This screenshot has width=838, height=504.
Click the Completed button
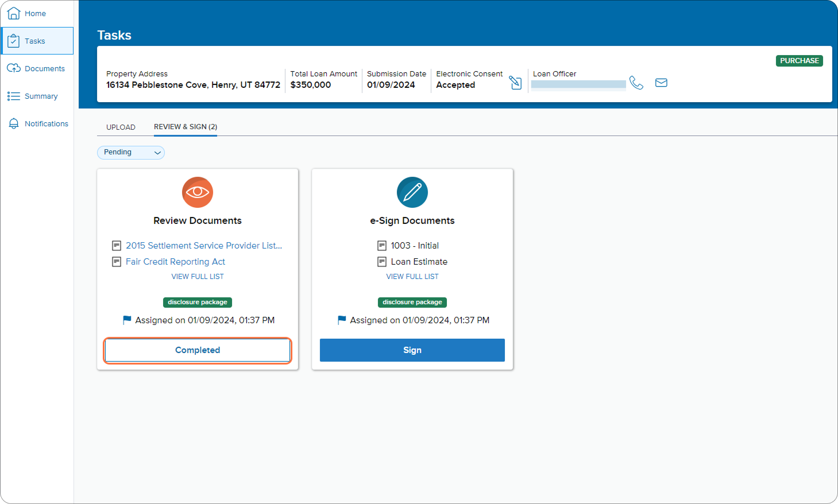point(198,350)
